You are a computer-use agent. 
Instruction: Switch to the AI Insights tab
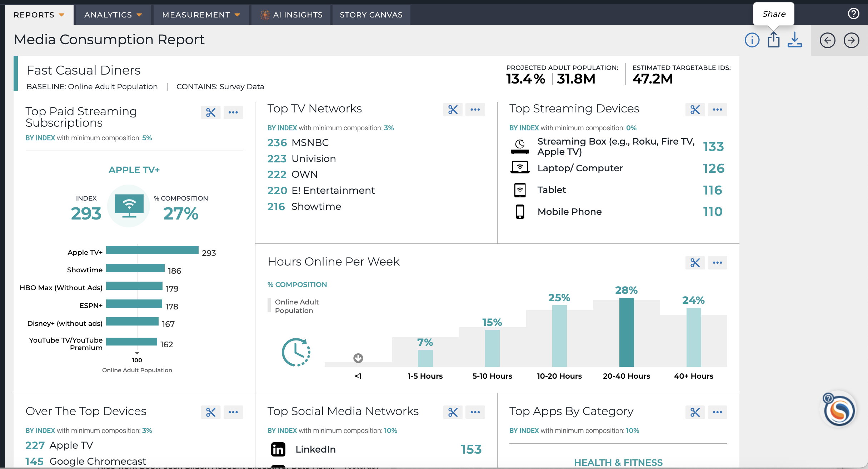[x=291, y=15]
